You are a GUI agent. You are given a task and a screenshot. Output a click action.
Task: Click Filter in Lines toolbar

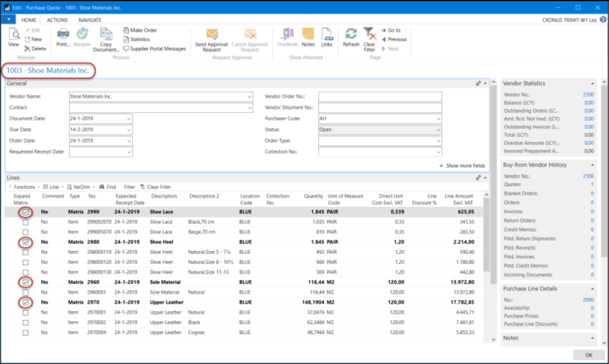click(129, 187)
